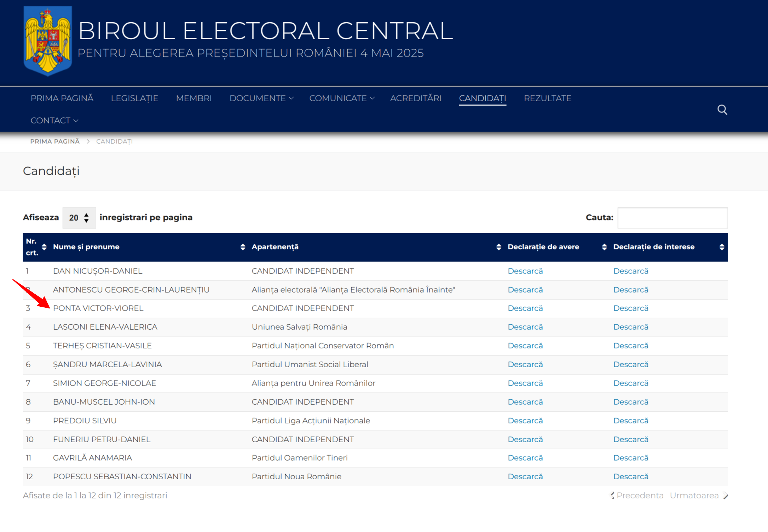Sort by Nume și prenume column arrows
Viewport: 768px width, 532px height.
[x=243, y=247]
